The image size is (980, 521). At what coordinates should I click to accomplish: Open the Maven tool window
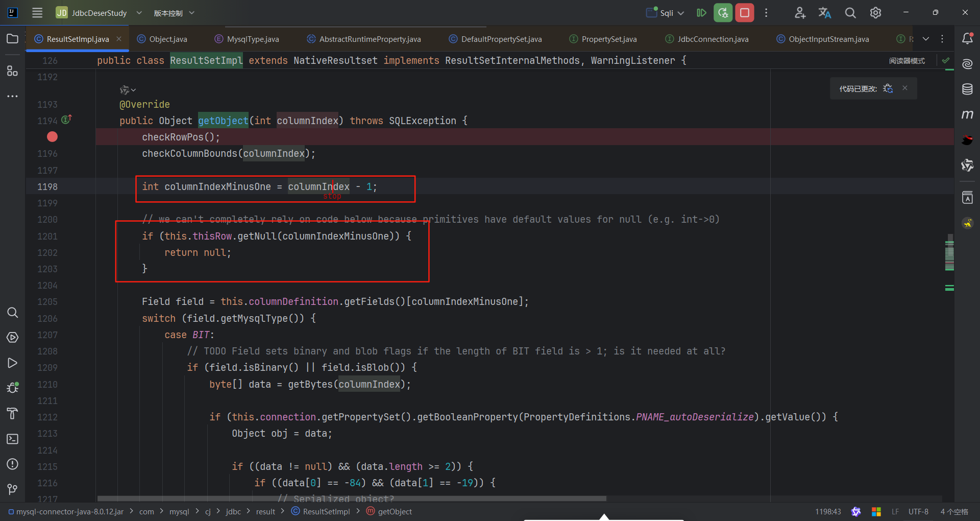(x=967, y=114)
